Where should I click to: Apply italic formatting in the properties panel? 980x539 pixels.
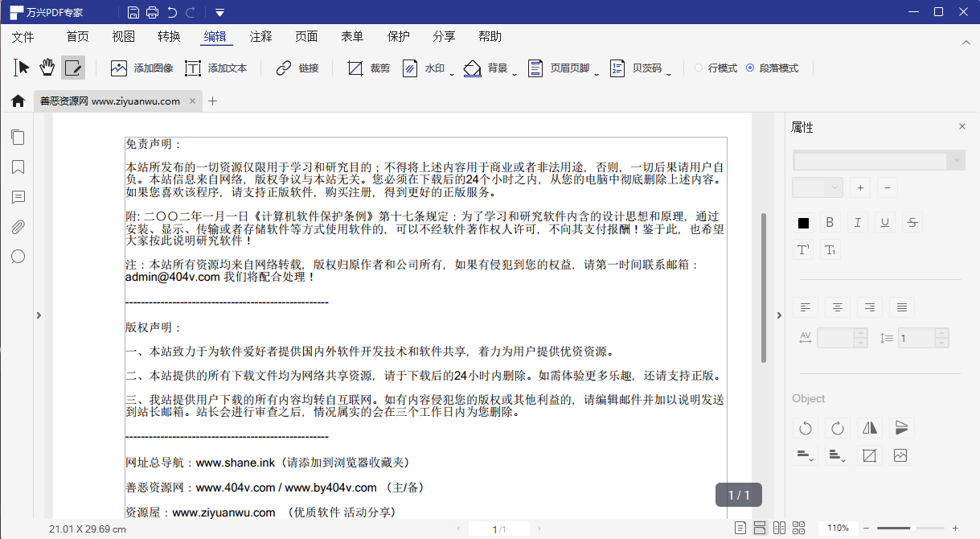pyautogui.click(x=857, y=222)
